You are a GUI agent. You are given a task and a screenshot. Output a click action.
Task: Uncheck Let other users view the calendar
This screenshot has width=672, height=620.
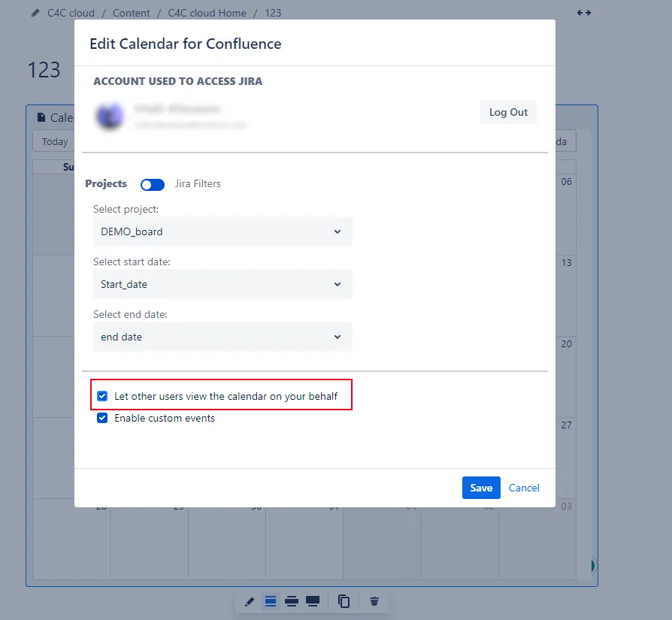(102, 396)
